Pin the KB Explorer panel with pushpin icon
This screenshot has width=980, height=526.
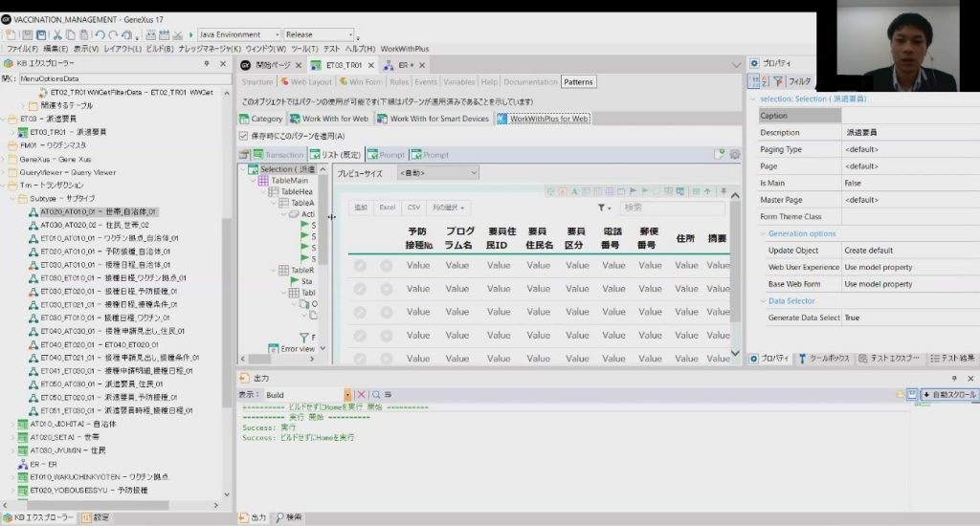tap(207, 64)
